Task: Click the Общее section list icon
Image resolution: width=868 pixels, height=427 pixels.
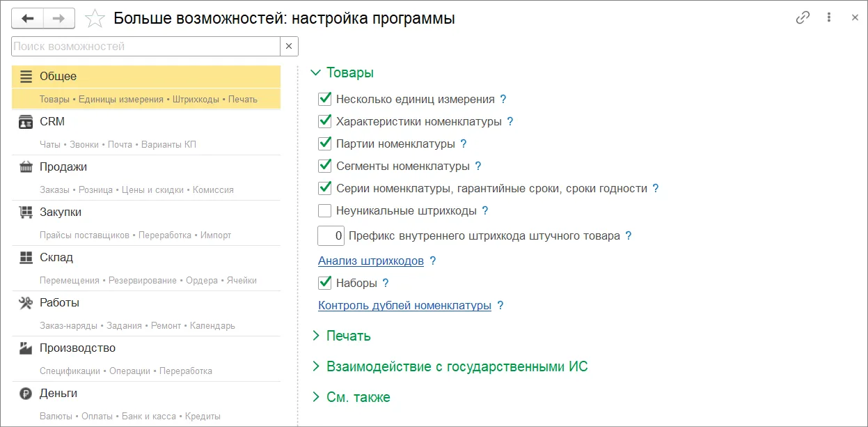Action: pyautogui.click(x=26, y=77)
